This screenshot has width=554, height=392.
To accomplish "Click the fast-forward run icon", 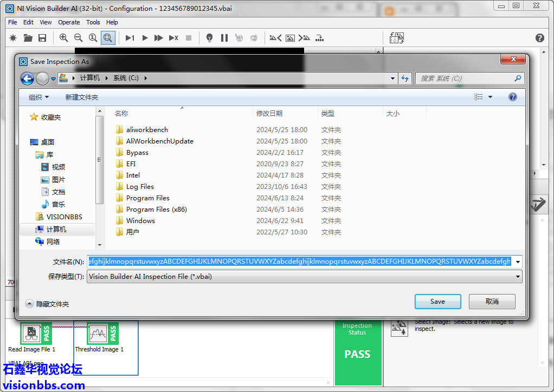I will point(159,38).
